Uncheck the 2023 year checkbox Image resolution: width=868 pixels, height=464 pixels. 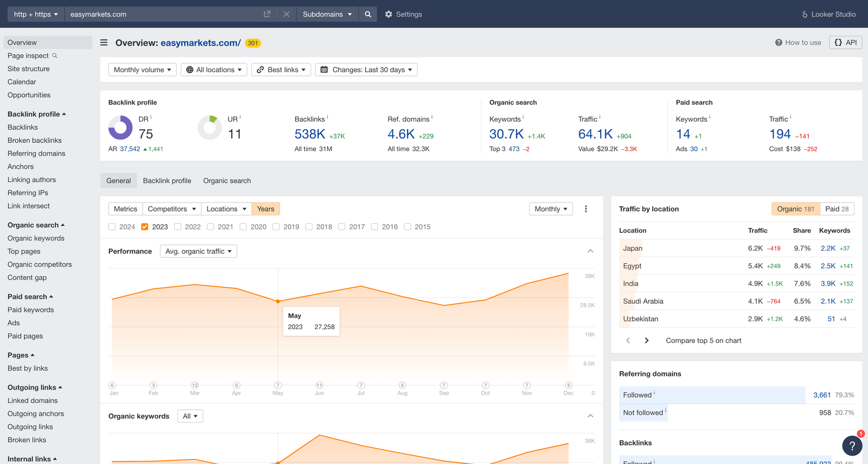click(144, 227)
